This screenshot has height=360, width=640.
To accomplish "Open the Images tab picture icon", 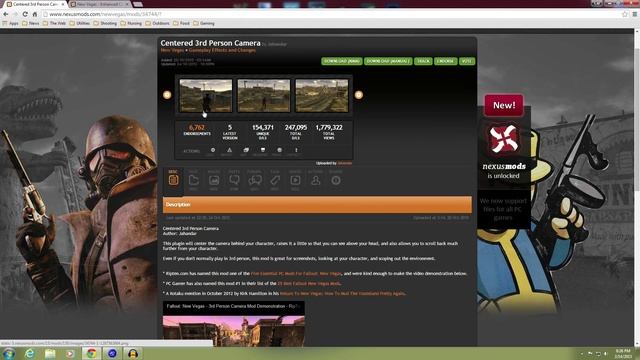I will (214, 180).
